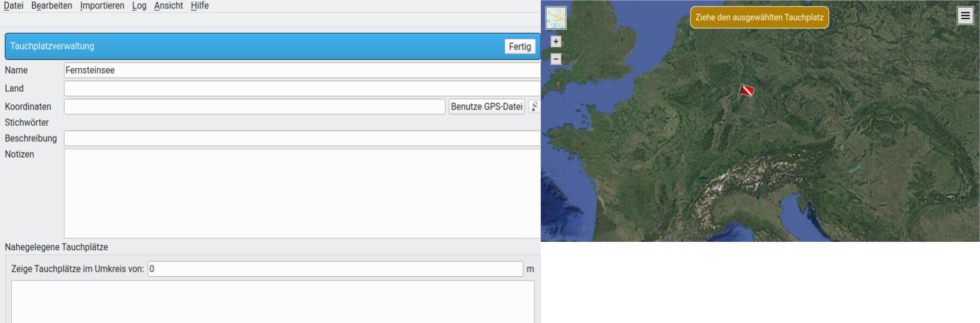Open the Bearbeiten menu
The height and width of the screenshot is (323, 980).
point(52,5)
